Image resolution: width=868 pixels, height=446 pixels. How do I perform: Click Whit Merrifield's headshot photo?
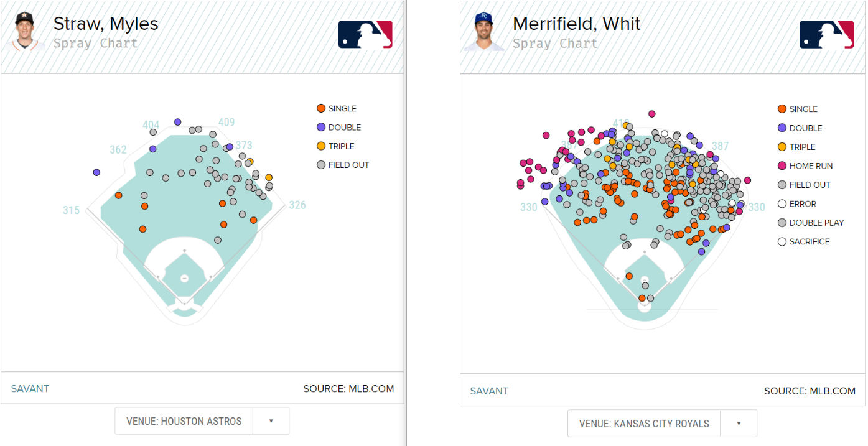point(483,32)
